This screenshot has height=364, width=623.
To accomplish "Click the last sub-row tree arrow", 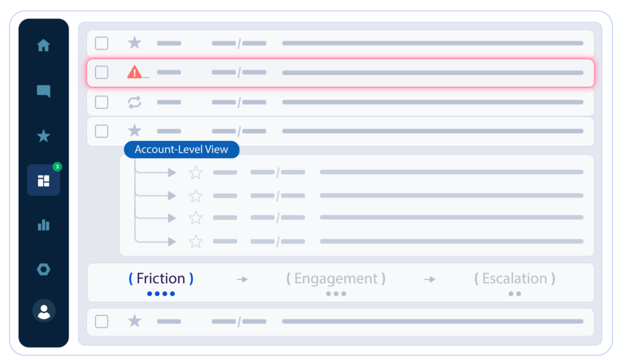I will click(x=171, y=242).
